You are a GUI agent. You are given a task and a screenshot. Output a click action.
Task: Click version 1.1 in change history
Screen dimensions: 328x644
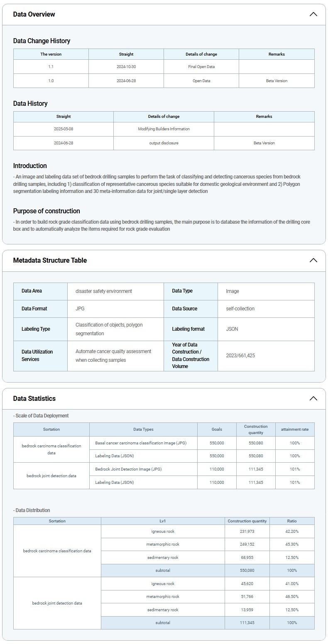click(51, 67)
